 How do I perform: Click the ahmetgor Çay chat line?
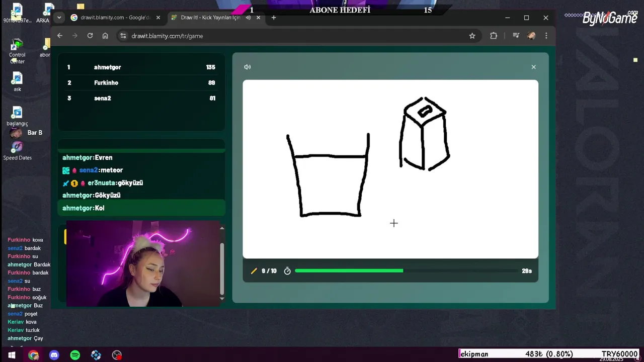click(25, 338)
